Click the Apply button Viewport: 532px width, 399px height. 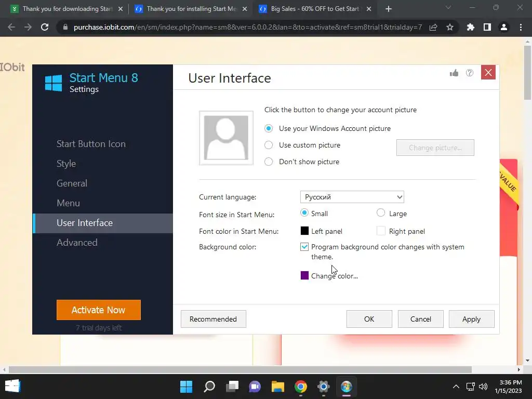coord(472,319)
